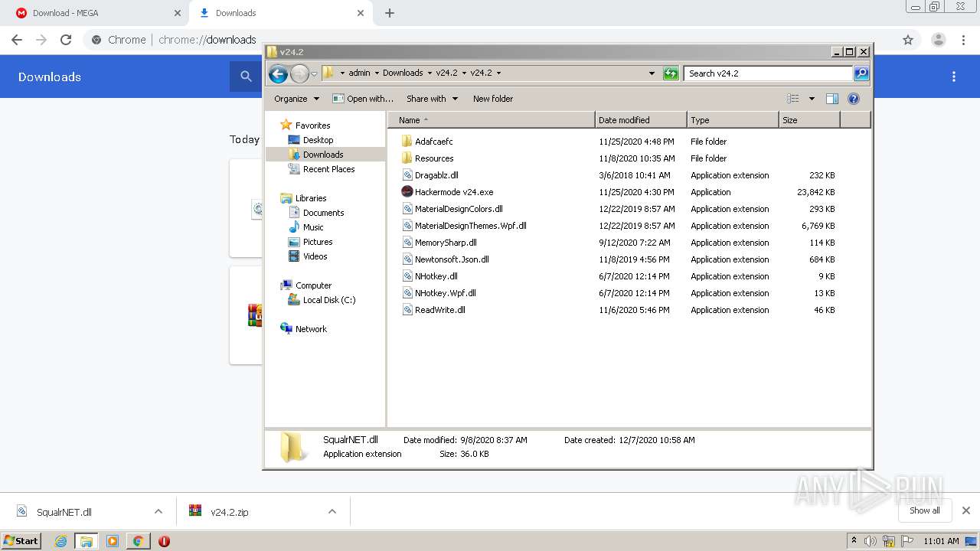
Task: Open the recent pages dropdown arrow
Action: click(314, 73)
